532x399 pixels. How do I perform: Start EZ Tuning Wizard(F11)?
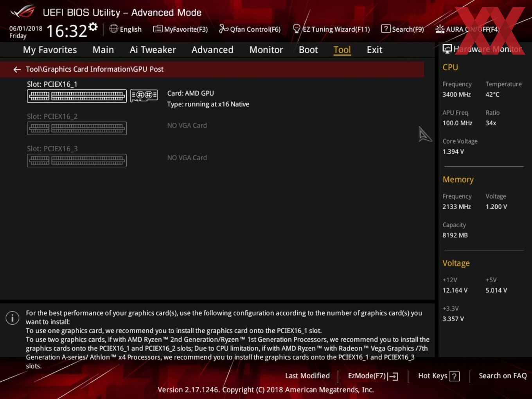[x=331, y=29]
